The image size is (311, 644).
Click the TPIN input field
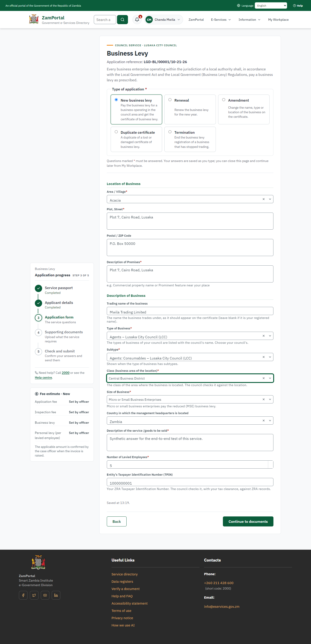(x=190, y=482)
